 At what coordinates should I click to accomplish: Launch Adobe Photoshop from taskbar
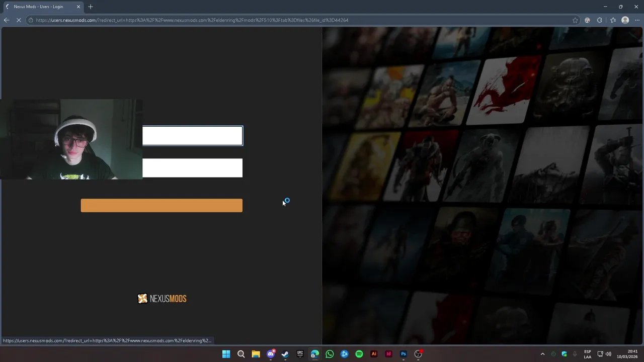click(x=404, y=354)
